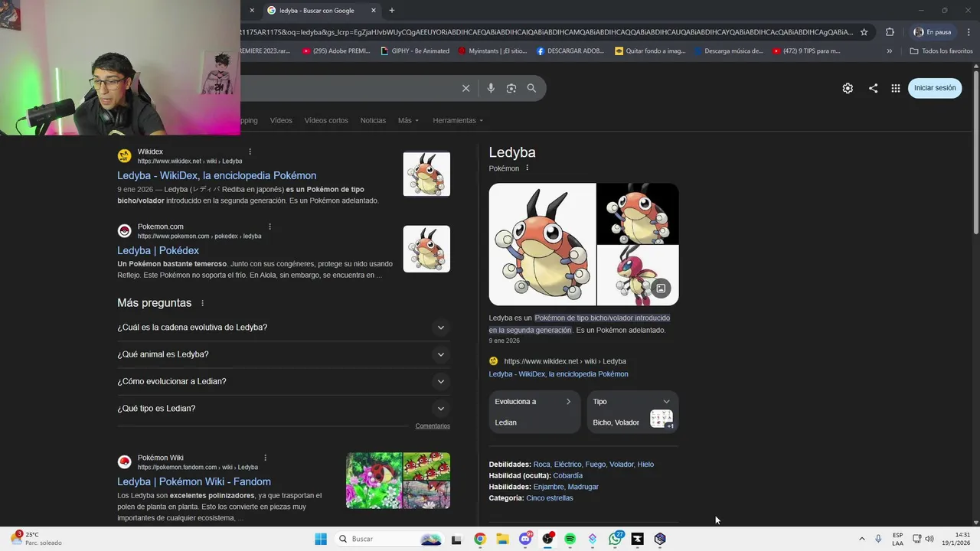Expand '¿Qué tipo es Ledian?' question
Image resolution: width=980 pixels, height=551 pixels.
283,409
